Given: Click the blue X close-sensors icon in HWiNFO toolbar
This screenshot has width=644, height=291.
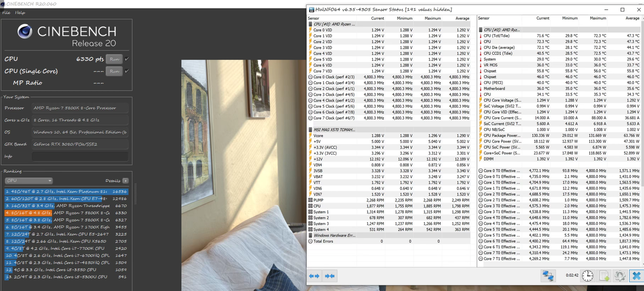Looking at the screenshot, I should click(636, 276).
